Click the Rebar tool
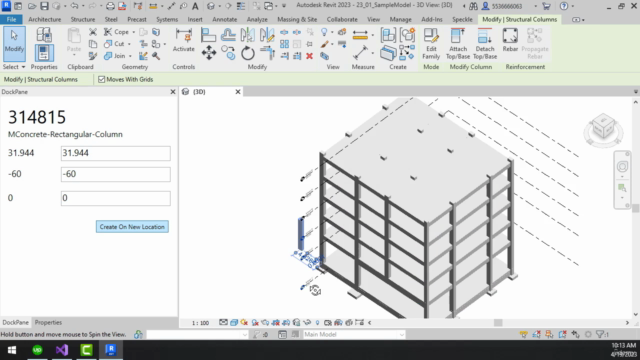The width and height of the screenshot is (640, 360). [510, 40]
